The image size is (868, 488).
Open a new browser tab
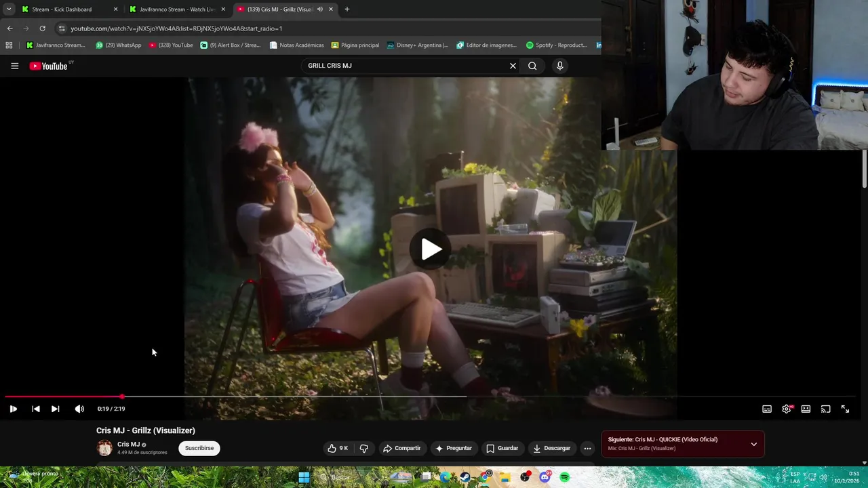[x=347, y=9]
